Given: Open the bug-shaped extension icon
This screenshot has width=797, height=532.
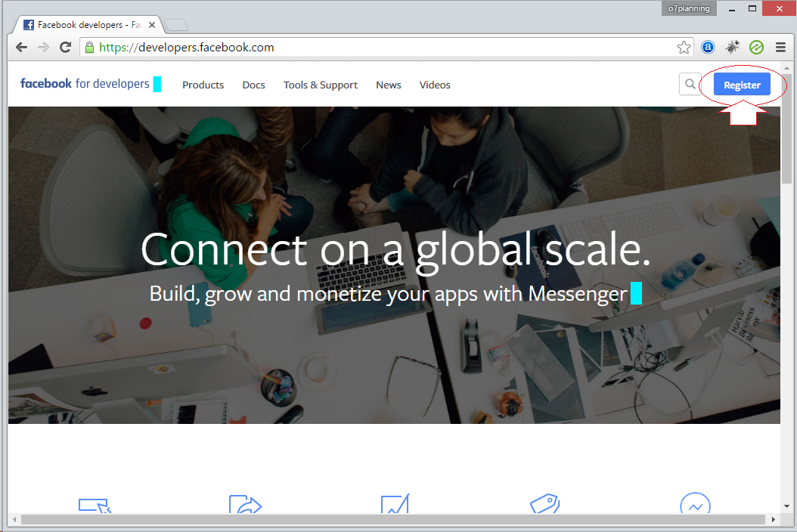Looking at the screenshot, I should [732, 48].
